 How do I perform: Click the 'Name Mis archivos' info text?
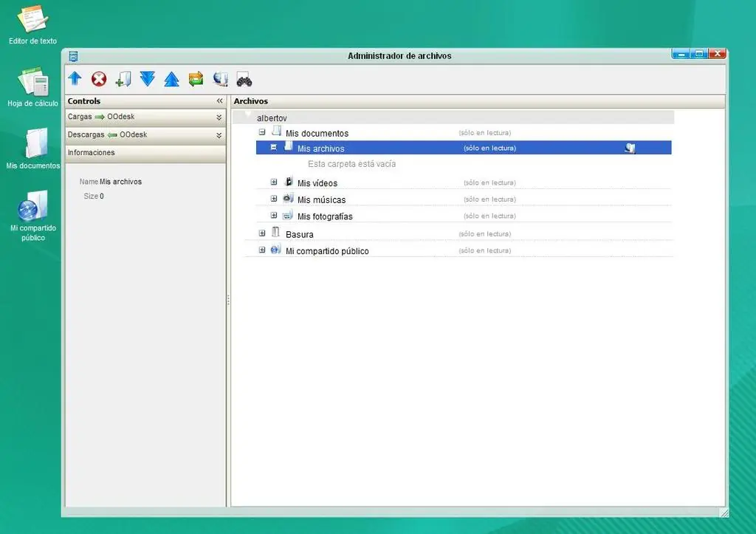(x=111, y=182)
